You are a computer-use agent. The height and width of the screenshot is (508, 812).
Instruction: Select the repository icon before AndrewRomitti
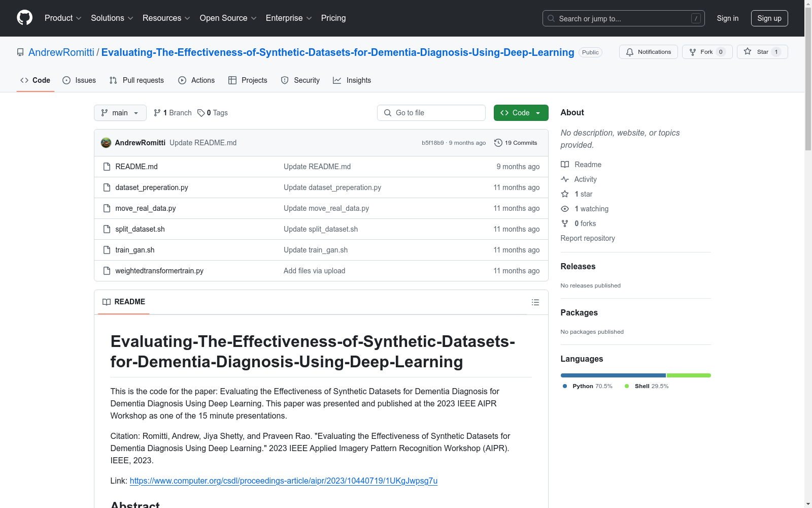(20, 52)
